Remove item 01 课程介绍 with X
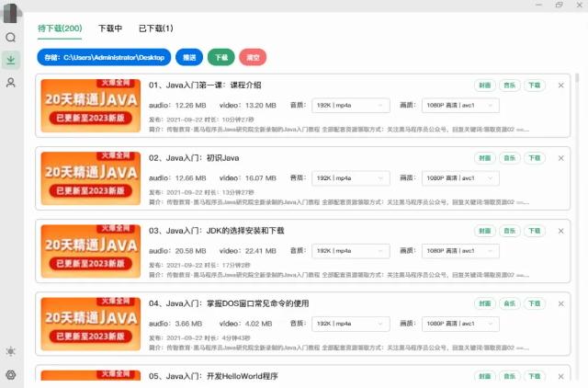 [561, 86]
